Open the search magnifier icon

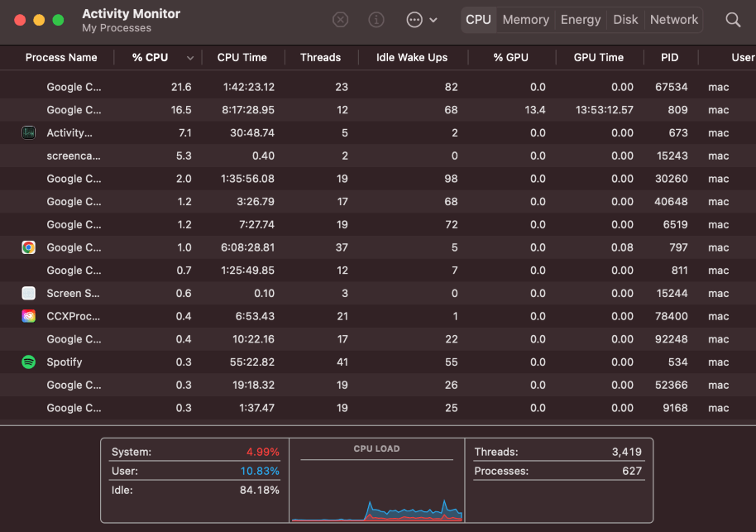click(x=733, y=20)
